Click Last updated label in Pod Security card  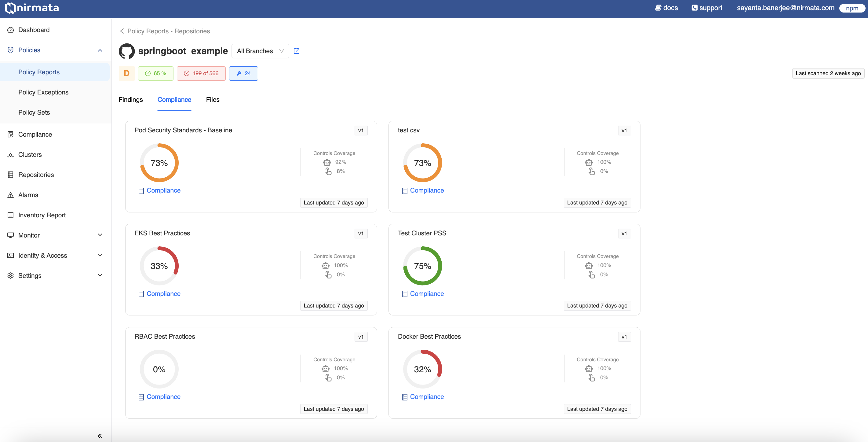tap(334, 203)
